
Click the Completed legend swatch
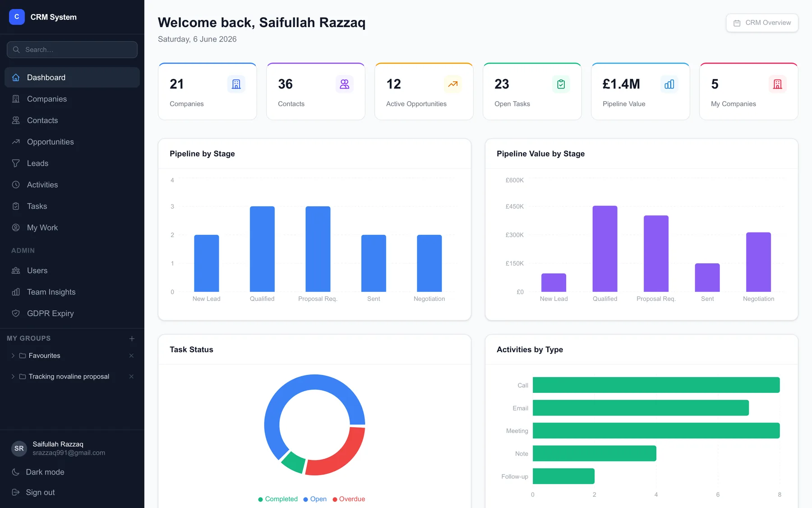(x=260, y=499)
